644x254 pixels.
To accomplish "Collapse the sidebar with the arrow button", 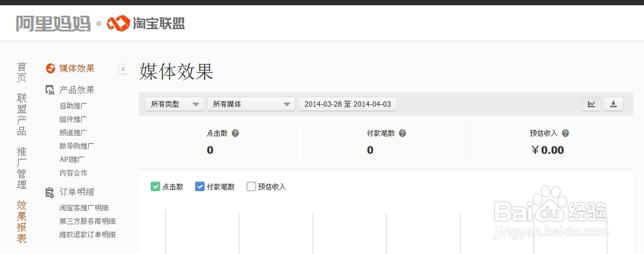I will pos(122,69).
